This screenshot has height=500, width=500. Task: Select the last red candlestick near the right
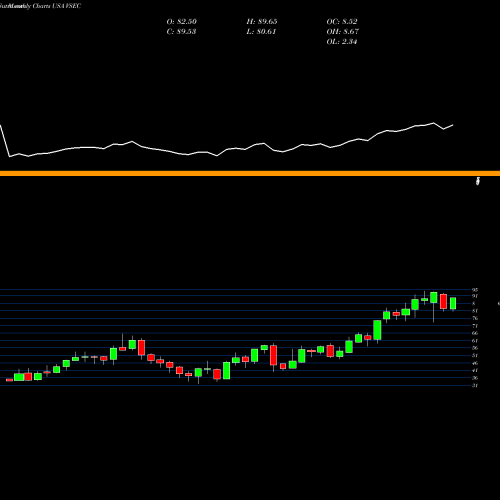tap(443, 301)
